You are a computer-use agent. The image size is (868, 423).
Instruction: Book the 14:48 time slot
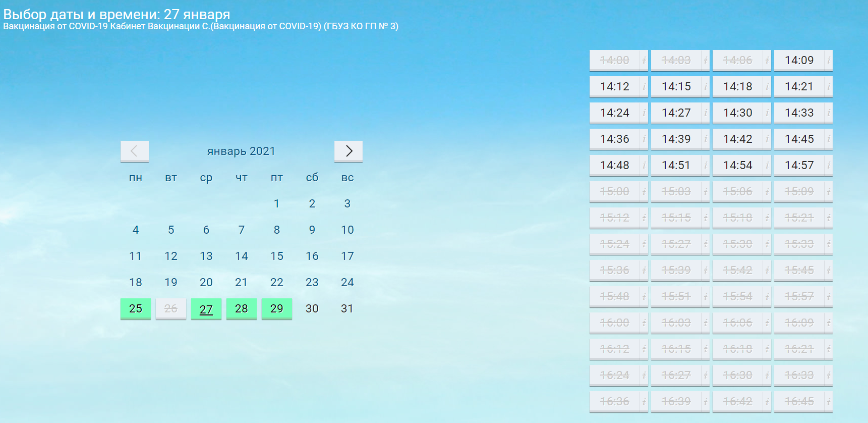tap(614, 165)
